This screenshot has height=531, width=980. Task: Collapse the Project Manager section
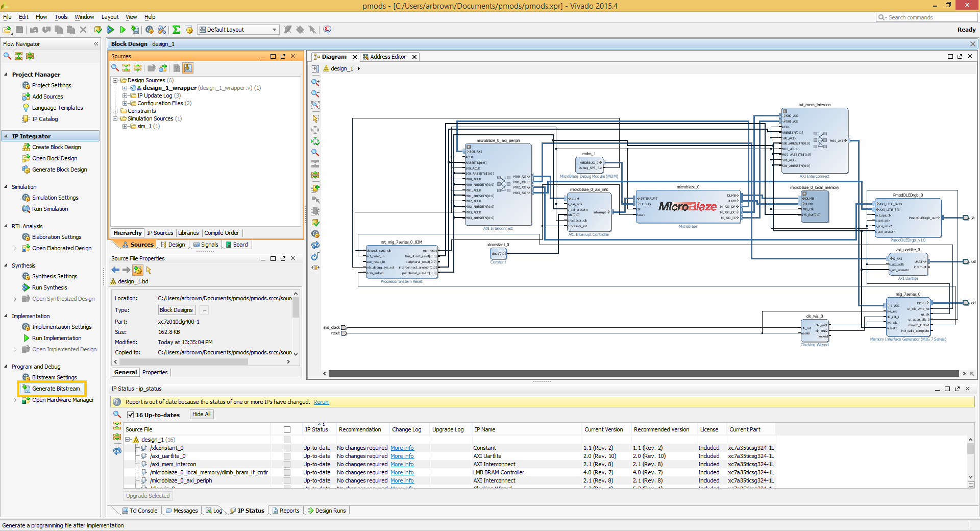[x=6, y=75]
